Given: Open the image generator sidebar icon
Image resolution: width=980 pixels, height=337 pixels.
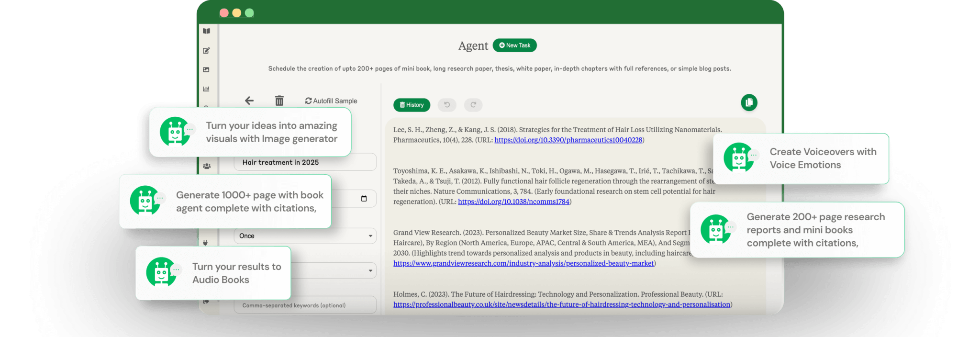Looking at the screenshot, I should tap(206, 69).
